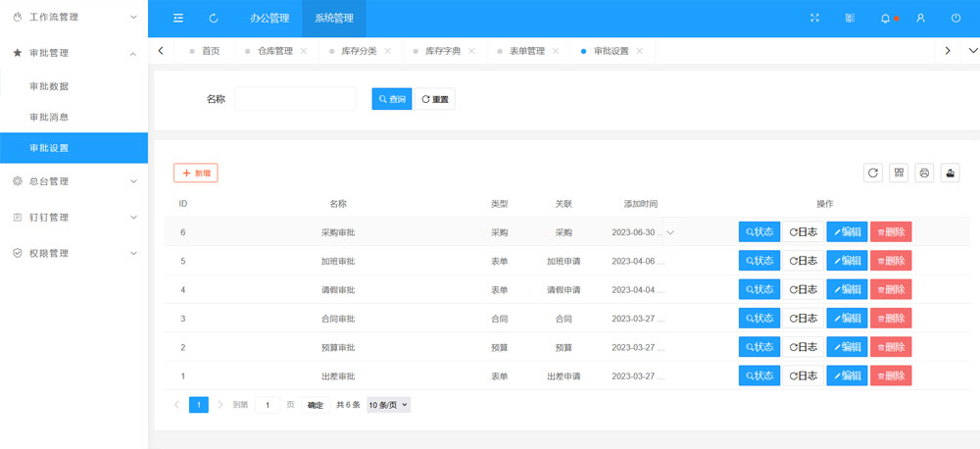Open the notes icon in header
980x449 pixels.
[850, 18]
